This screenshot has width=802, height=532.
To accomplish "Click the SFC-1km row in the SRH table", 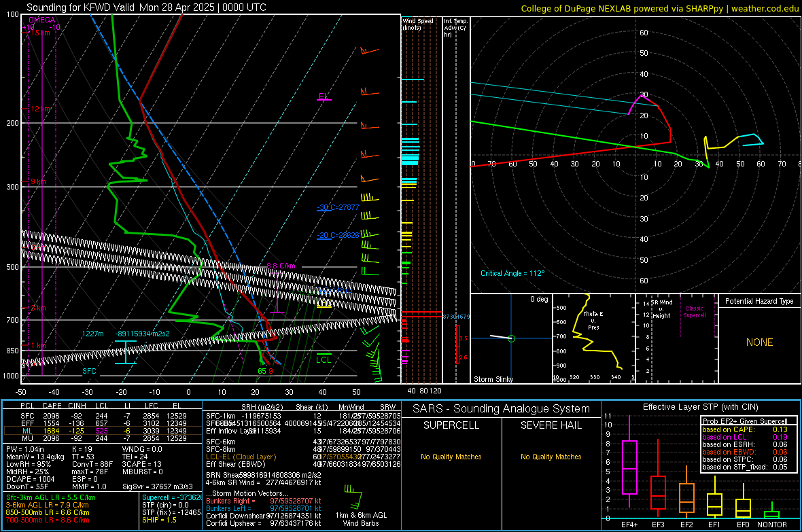I will click(303, 416).
